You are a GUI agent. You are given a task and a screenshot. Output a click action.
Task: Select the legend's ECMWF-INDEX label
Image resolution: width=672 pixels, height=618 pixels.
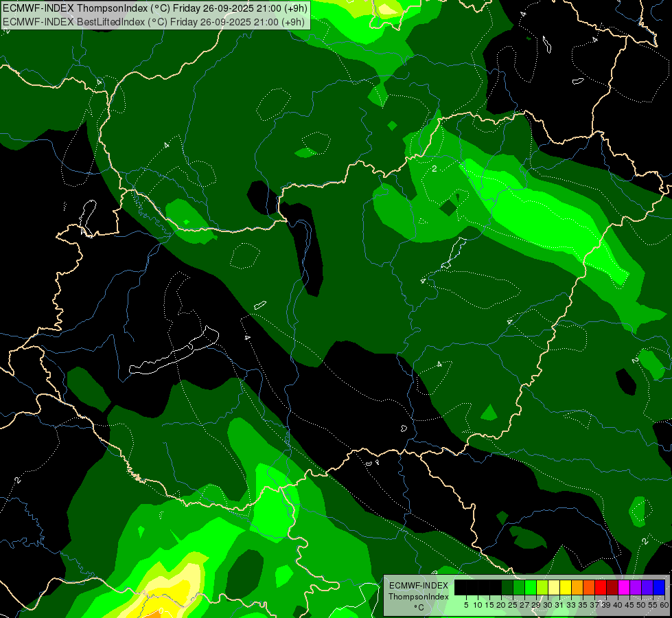[419, 586]
